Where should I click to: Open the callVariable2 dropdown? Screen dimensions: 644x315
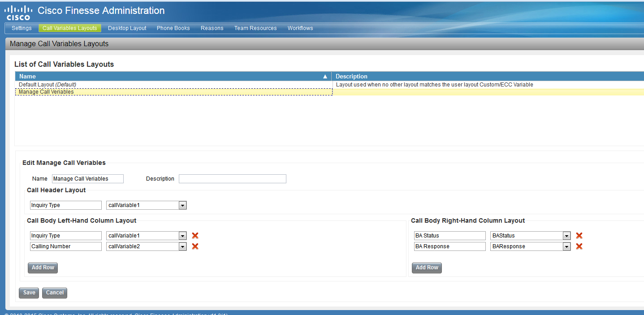182,246
